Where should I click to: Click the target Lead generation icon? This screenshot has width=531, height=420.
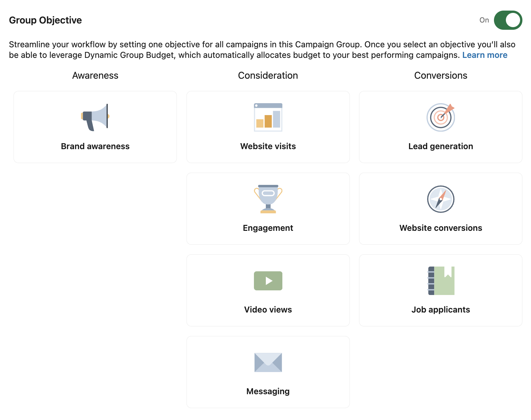[440, 117]
